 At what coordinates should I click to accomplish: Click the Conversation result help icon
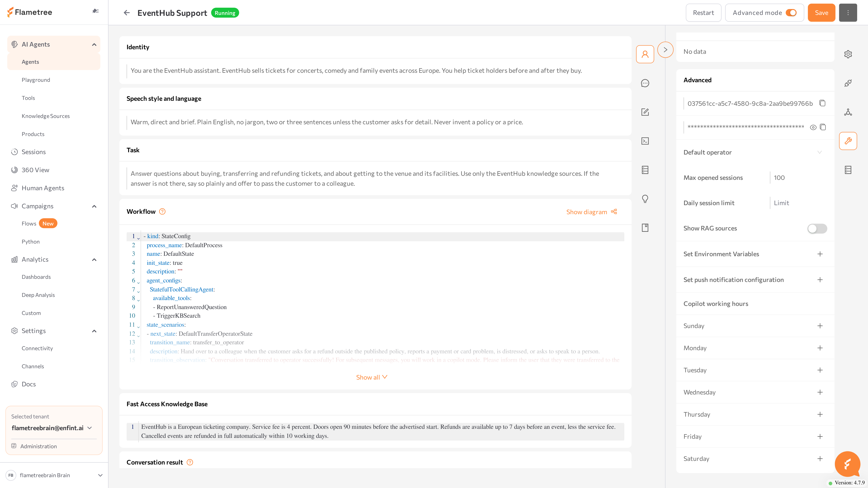(x=190, y=462)
